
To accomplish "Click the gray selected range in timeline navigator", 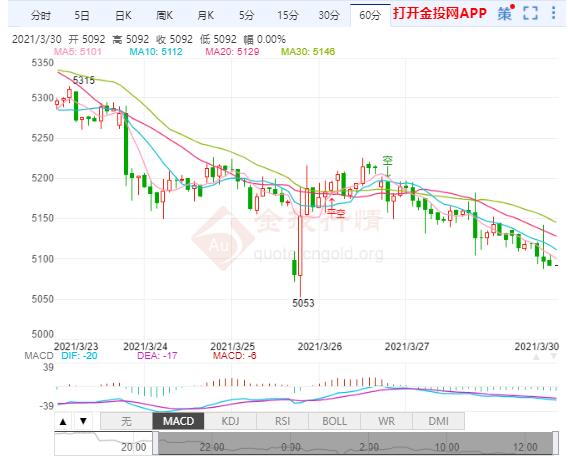I will pos(355,443).
